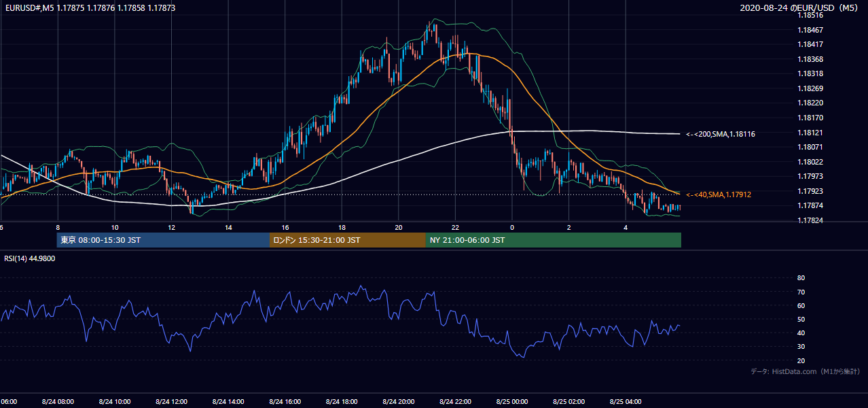Click price axis label 1.18318
Screen dimensions: 868x408
pyautogui.click(x=811, y=73)
